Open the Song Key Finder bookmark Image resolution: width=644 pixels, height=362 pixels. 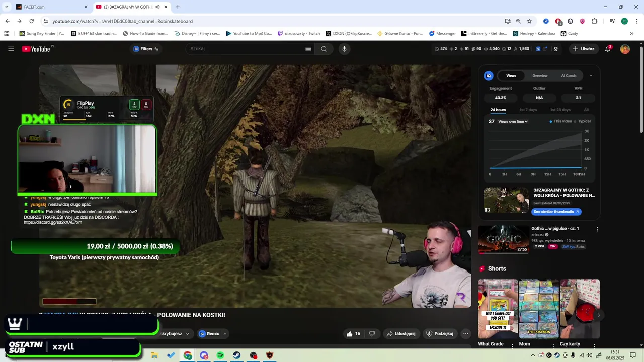[x=42, y=34]
